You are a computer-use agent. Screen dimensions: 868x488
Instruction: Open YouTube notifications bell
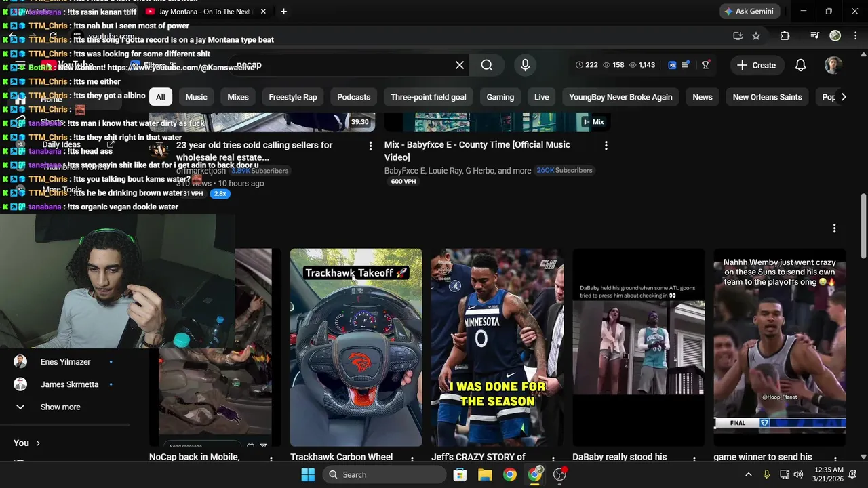click(x=800, y=65)
